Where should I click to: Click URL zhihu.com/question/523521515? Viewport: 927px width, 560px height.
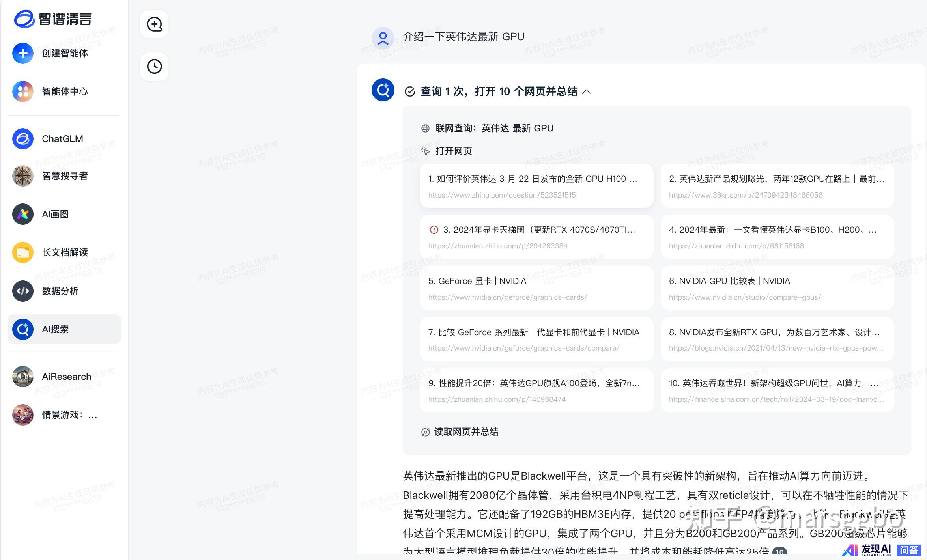coord(502,195)
